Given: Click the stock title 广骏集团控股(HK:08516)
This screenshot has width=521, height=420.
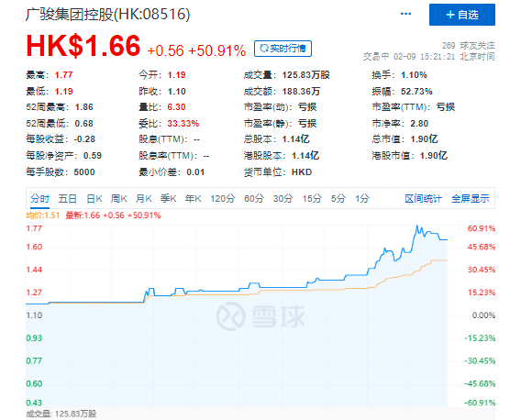Looking at the screenshot, I should pyautogui.click(x=108, y=15).
